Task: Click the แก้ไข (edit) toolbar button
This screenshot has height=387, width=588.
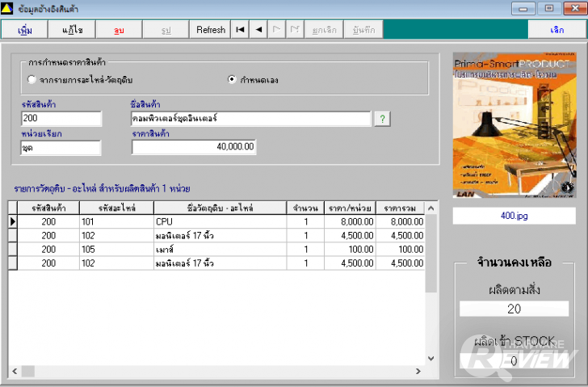Action: [x=72, y=30]
